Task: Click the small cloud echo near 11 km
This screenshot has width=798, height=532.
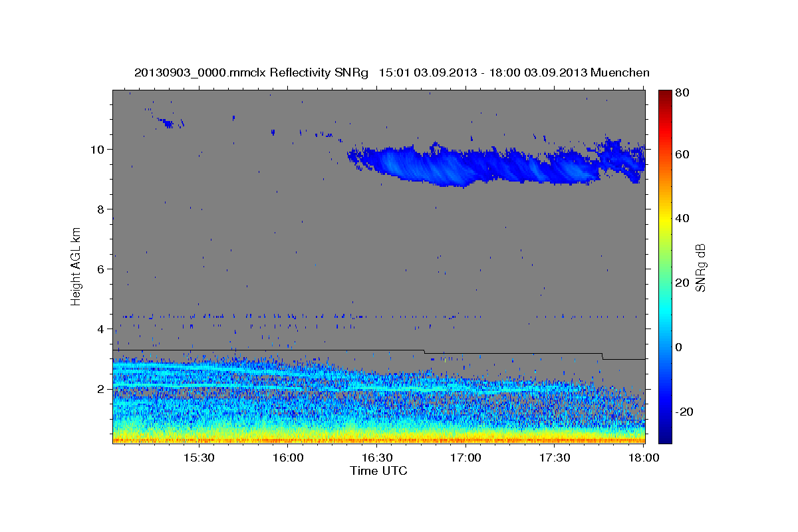Action: [x=168, y=123]
